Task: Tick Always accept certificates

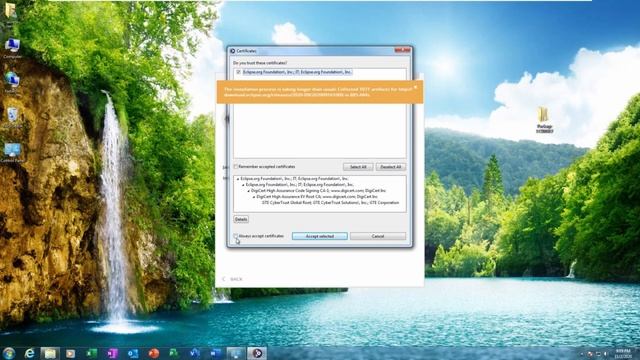Action: (236, 236)
